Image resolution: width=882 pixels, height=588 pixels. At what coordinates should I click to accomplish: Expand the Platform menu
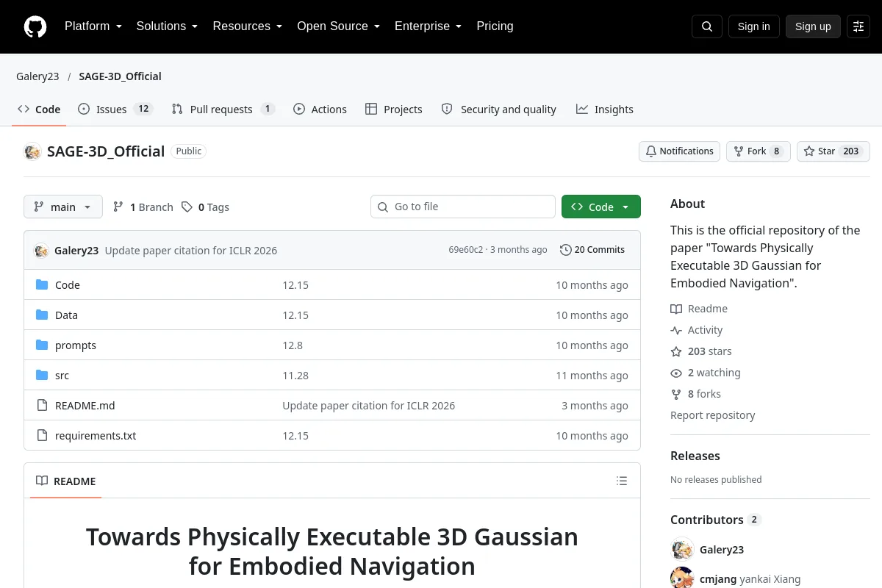click(93, 26)
